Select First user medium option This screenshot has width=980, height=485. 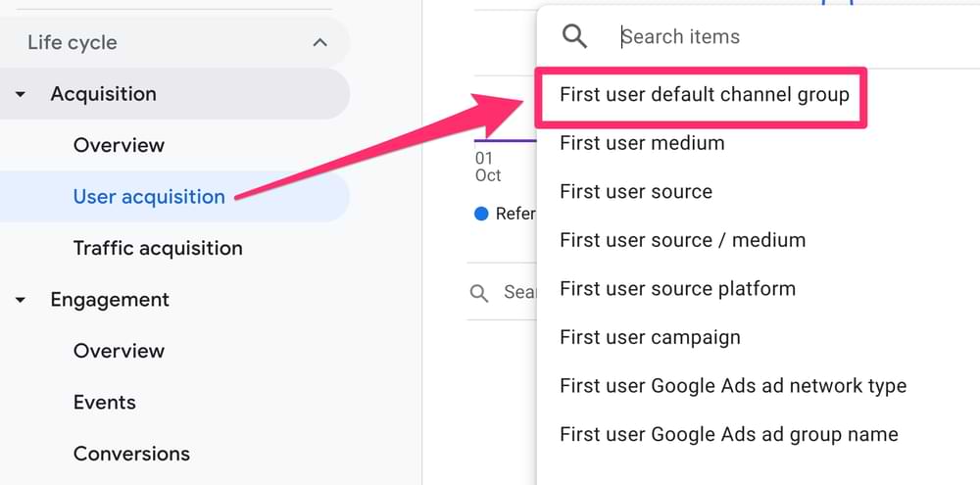point(642,143)
